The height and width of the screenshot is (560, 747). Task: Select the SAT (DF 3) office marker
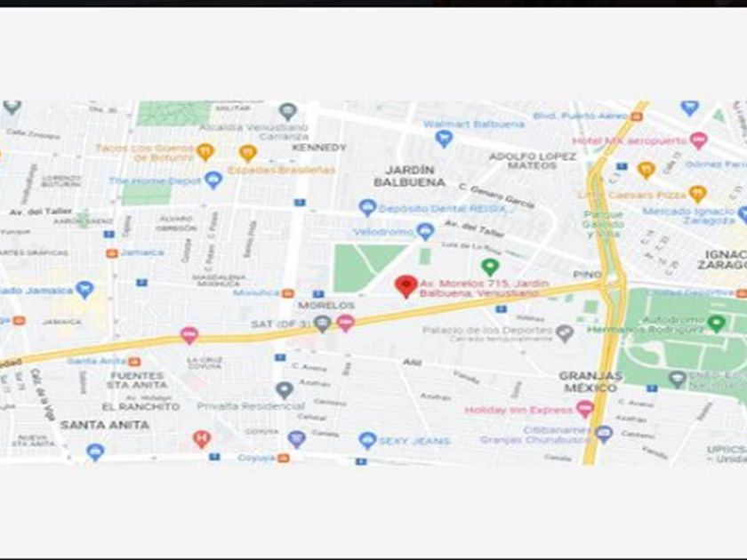323,324
